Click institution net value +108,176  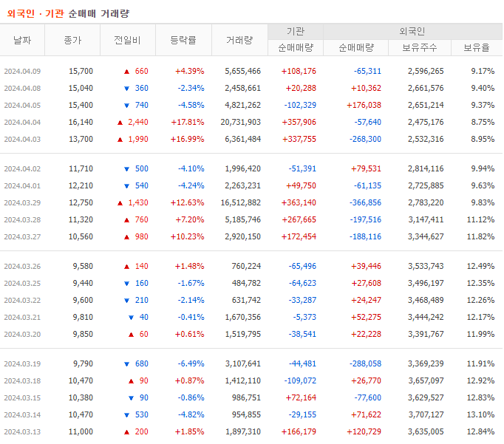click(x=299, y=71)
